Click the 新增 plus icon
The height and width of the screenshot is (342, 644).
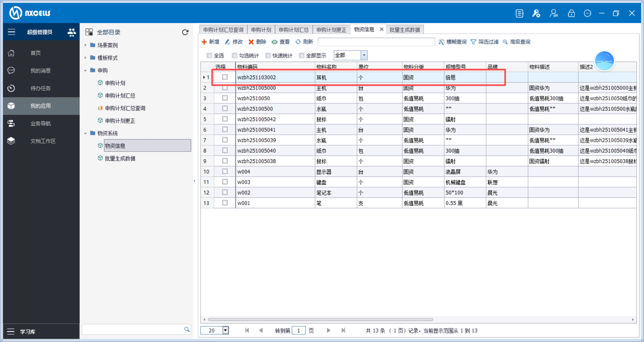point(204,42)
